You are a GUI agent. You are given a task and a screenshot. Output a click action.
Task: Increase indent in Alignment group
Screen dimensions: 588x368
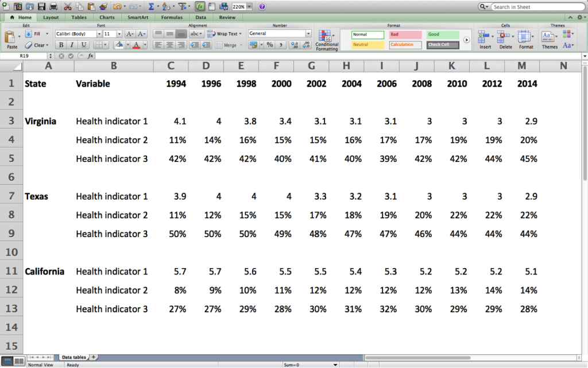(206, 45)
